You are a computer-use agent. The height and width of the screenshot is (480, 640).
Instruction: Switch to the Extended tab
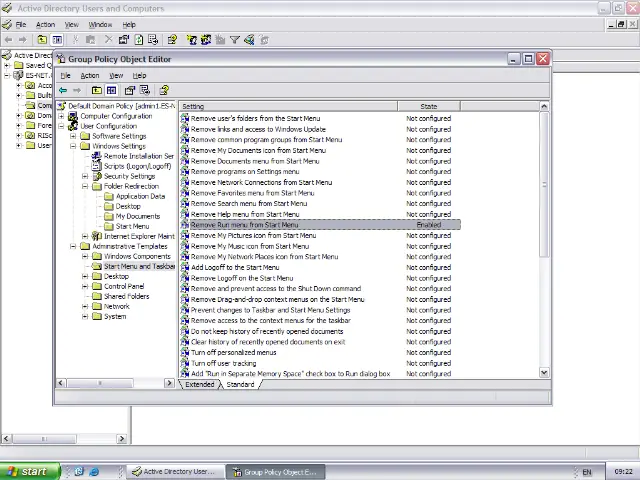pyautogui.click(x=200, y=384)
